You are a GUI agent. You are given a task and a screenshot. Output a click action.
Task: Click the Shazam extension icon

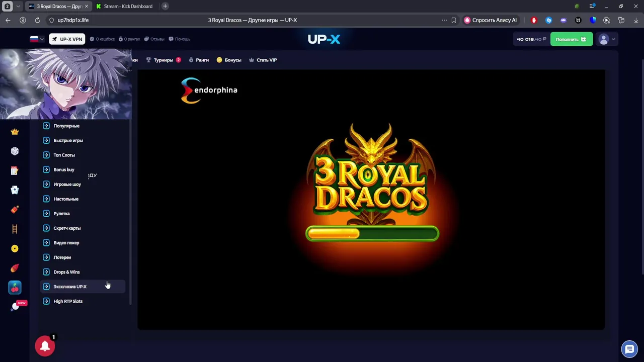[x=548, y=20]
